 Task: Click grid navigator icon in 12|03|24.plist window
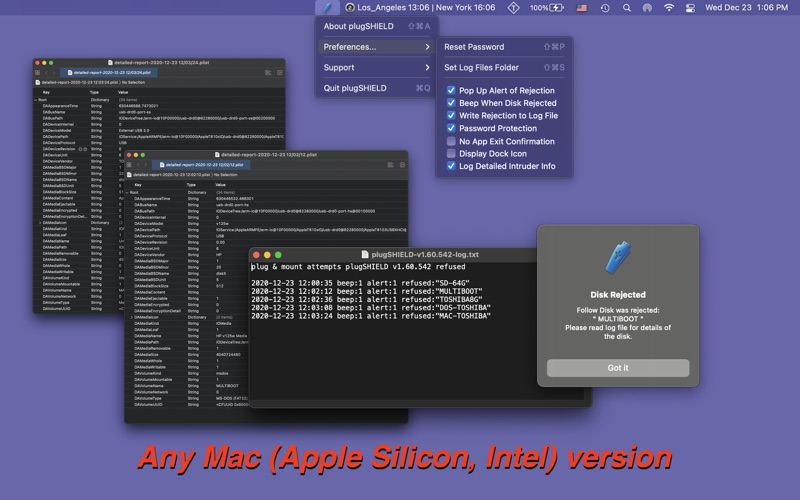(x=37, y=72)
